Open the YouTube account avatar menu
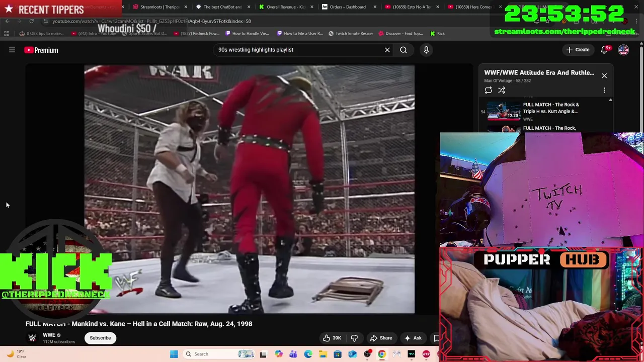This screenshot has height=362, width=644. click(x=623, y=50)
